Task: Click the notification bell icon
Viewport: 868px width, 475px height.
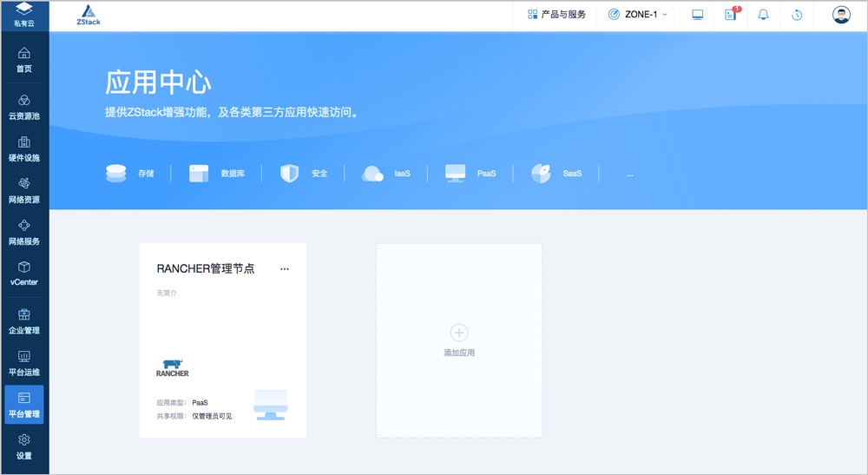Action: click(764, 15)
